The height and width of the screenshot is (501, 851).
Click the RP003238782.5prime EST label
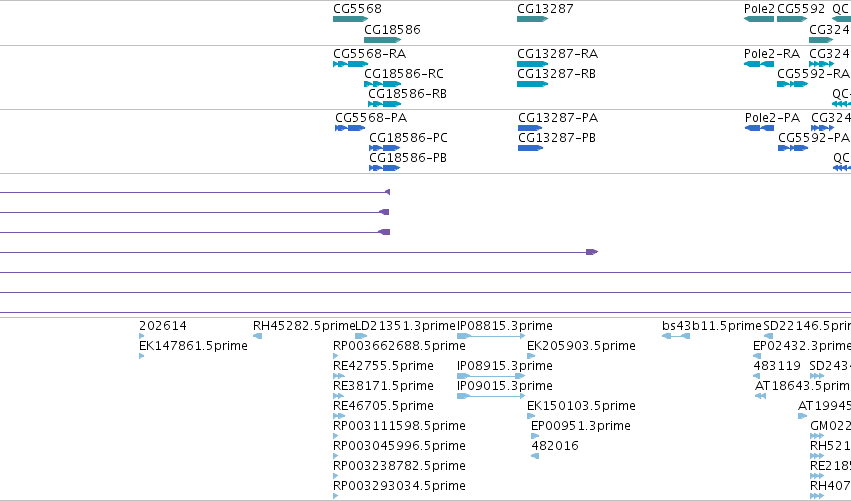pos(399,466)
